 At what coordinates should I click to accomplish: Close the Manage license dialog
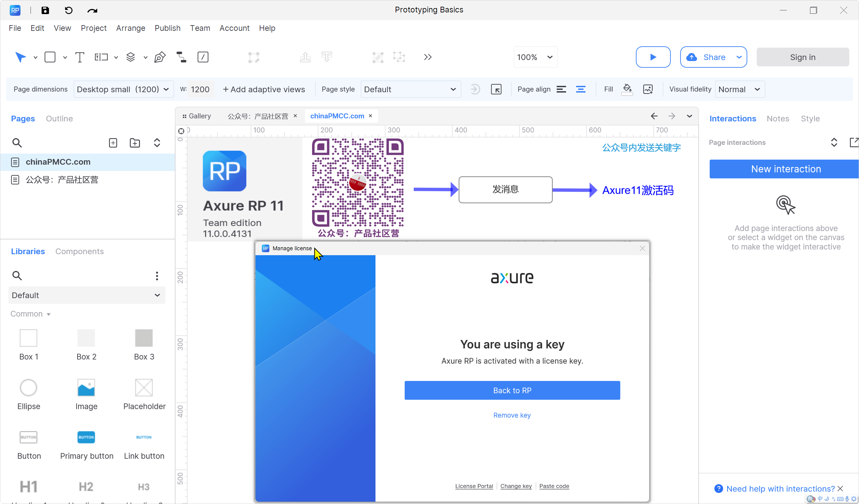642,248
